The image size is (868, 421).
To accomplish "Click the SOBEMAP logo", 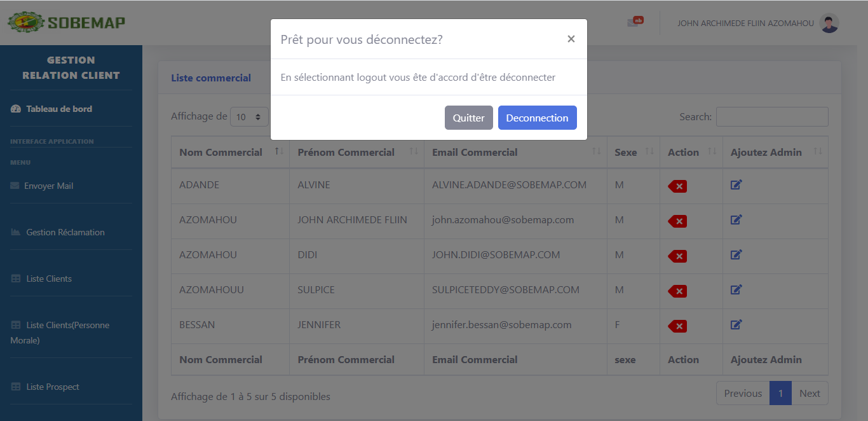I will [67, 23].
